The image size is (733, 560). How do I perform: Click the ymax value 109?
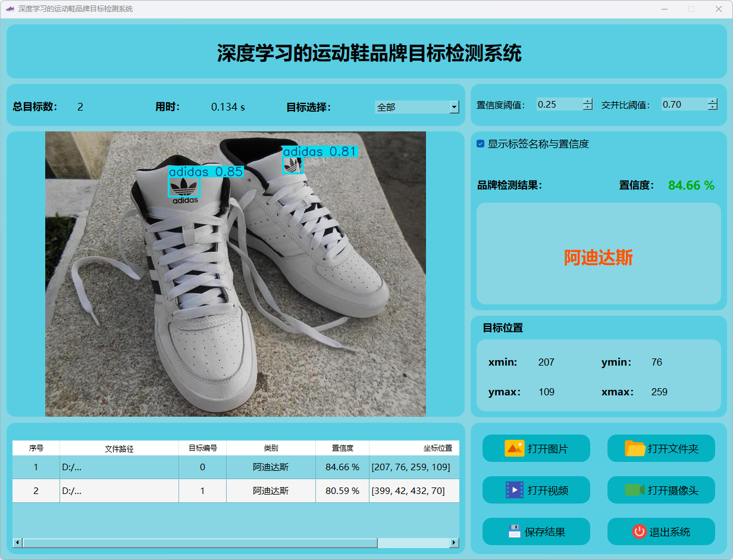pyautogui.click(x=546, y=392)
